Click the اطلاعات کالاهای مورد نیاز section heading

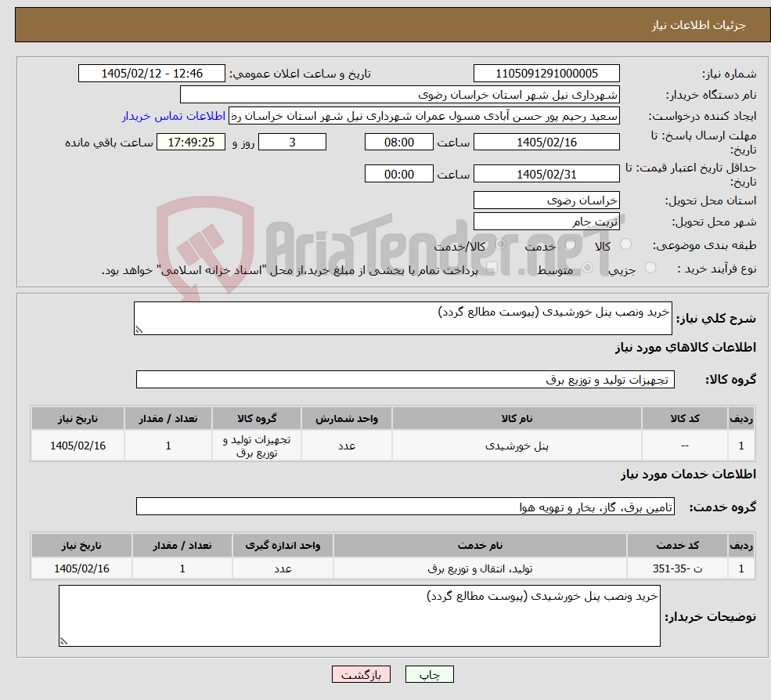(686, 348)
